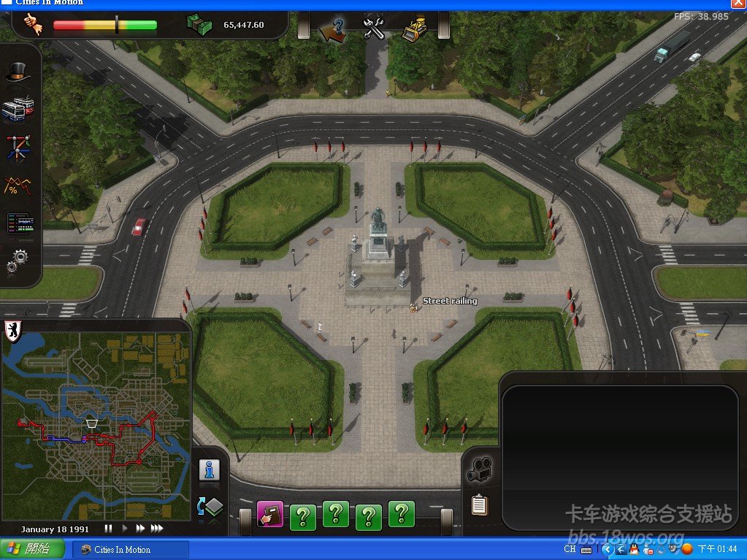Open the vehicles bus and tram menu
This screenshot has width=747, height=560.
(x=18, y=109)
